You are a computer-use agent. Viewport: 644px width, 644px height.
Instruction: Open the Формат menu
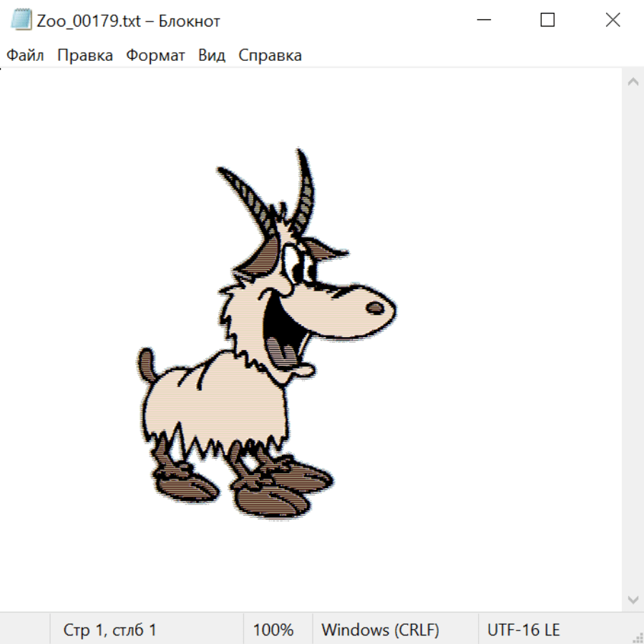pyautogui.click(x=155, y=56)
